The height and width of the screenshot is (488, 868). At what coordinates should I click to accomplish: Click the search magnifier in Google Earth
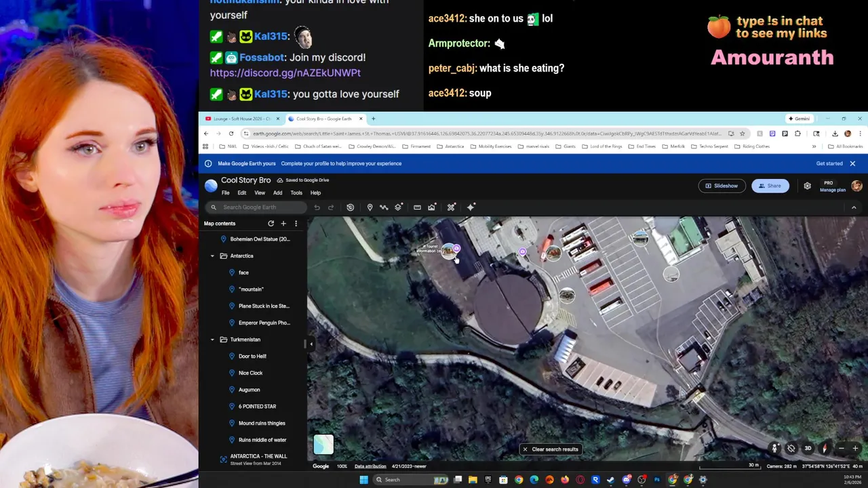(214, 207)
